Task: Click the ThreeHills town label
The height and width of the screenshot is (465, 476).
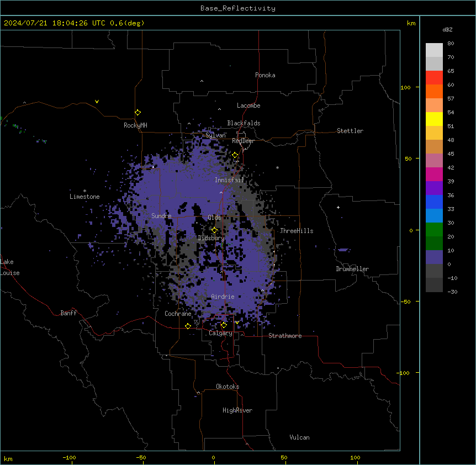Action: coord(297,231)
